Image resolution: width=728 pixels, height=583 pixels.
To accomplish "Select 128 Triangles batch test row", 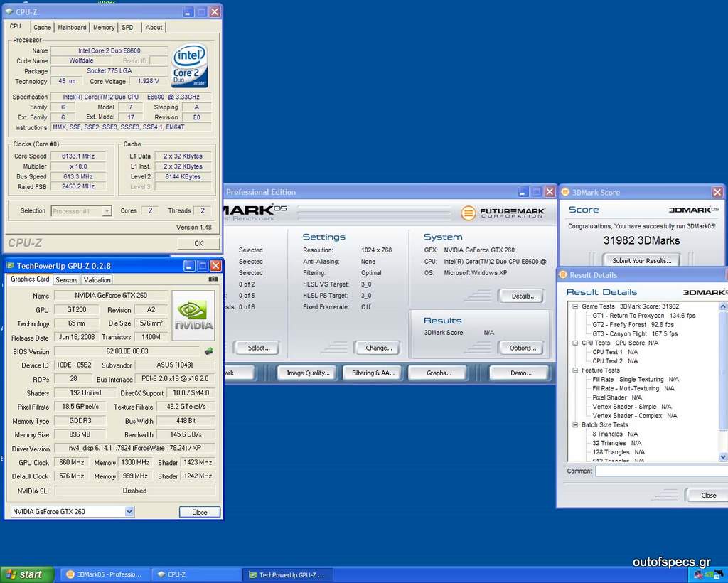I will coord(618,452).
